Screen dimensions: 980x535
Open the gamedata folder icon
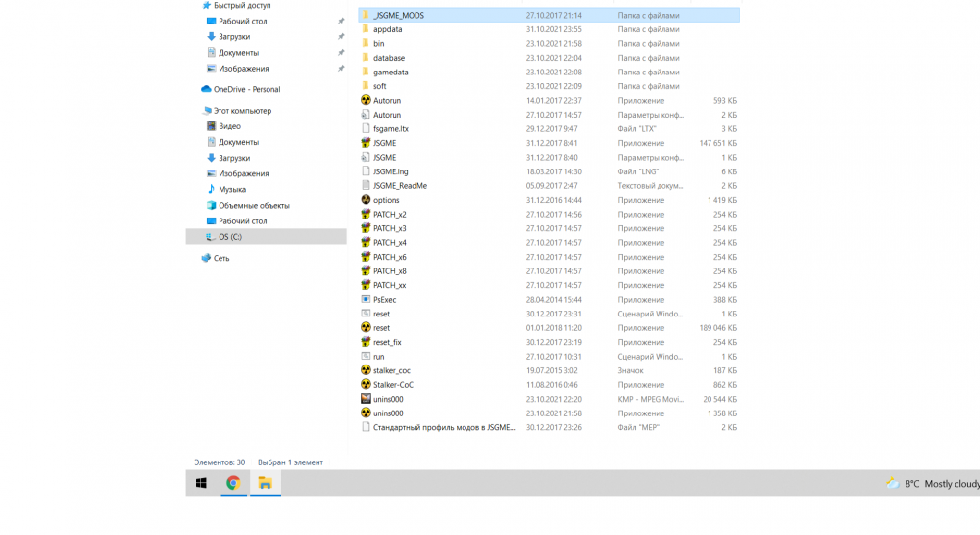pyautogui.click(x=366, y=72)
